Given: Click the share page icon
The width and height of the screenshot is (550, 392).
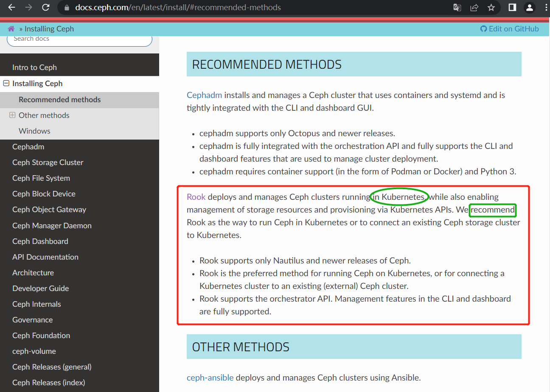Looking at the screenshot, I should point(474,8).
